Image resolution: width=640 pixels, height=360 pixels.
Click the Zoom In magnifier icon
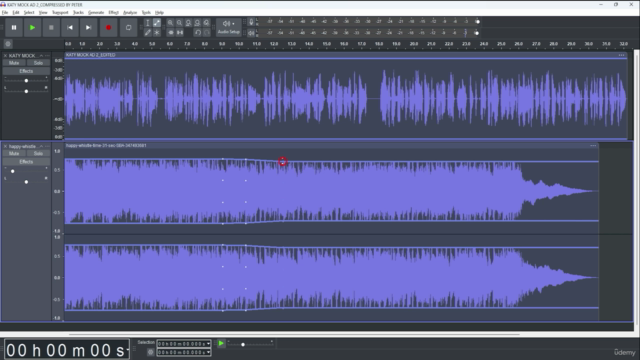pyautogui.click(x=170, y=23)
